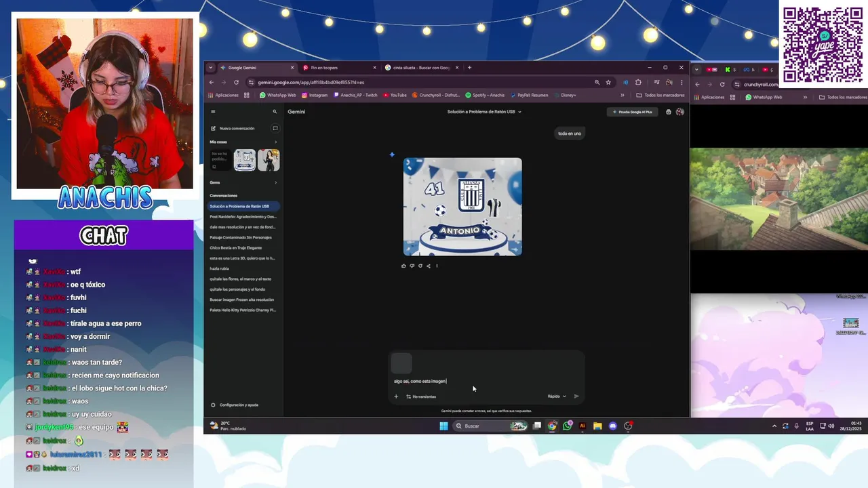The width and height of the screenshot is (868, 488).
Task: Open the Chrome three-dot menu
Action: coord(682,83)
